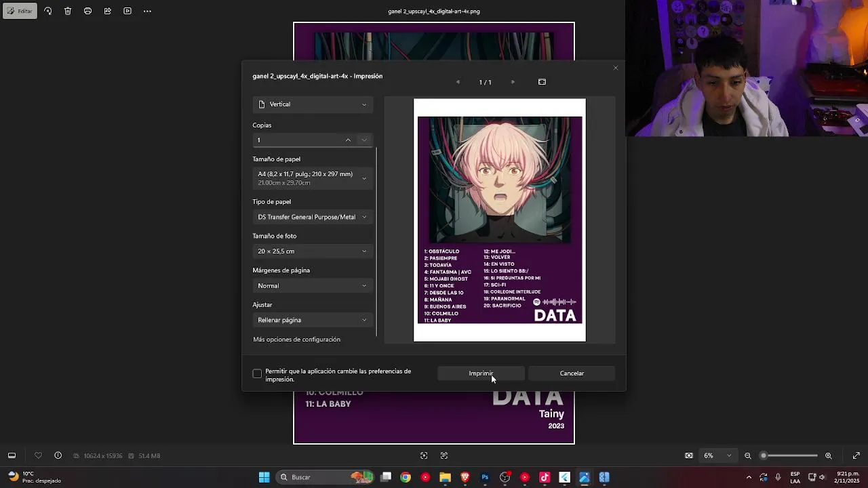Click the zoom out magnifier icon
This screenshot has width=868, height=488.
point(748,455)
